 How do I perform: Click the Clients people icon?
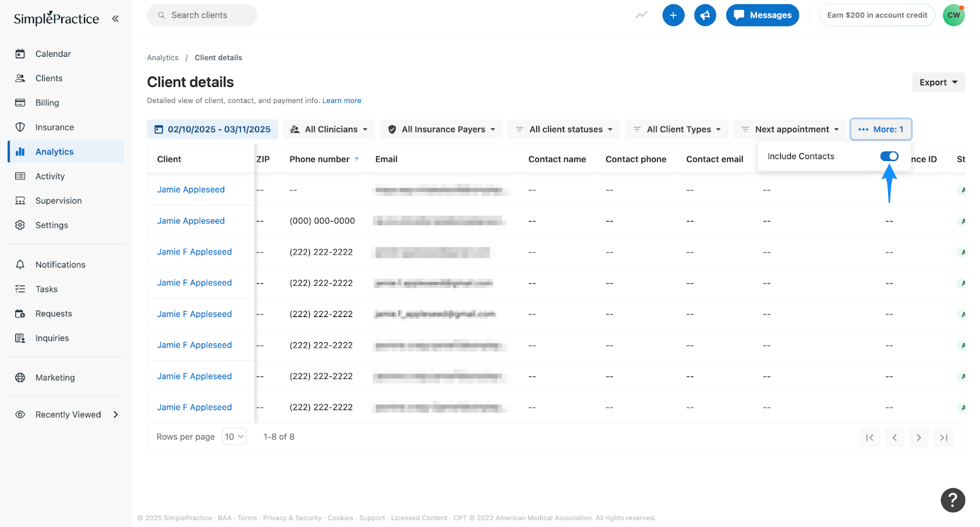click(20, 78)
